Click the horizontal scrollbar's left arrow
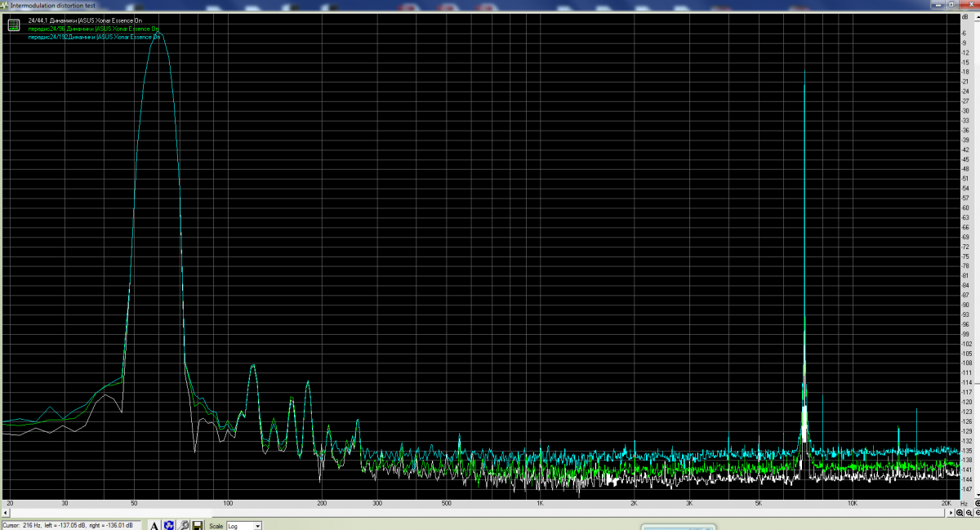980x530 pixels. 5,512
